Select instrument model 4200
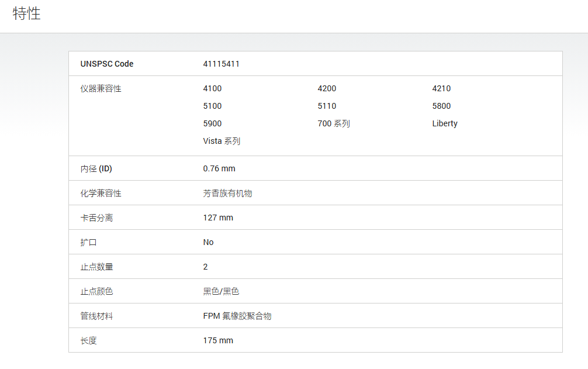 327,88
